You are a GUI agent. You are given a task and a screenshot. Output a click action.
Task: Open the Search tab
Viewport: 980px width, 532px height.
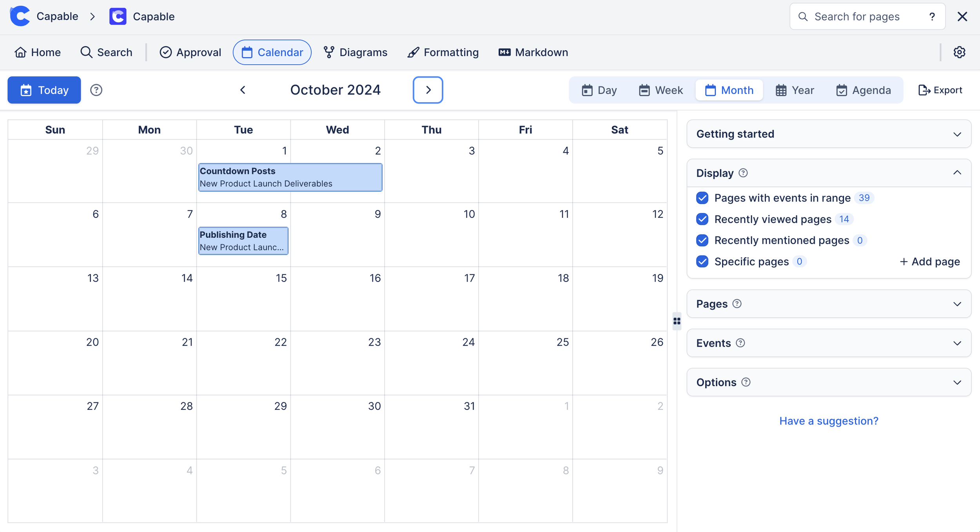click(106, 52)
